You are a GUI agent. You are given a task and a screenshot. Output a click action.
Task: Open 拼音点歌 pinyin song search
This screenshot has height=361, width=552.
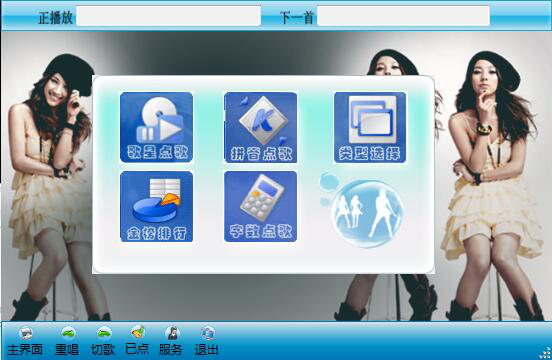pos(261,127)
